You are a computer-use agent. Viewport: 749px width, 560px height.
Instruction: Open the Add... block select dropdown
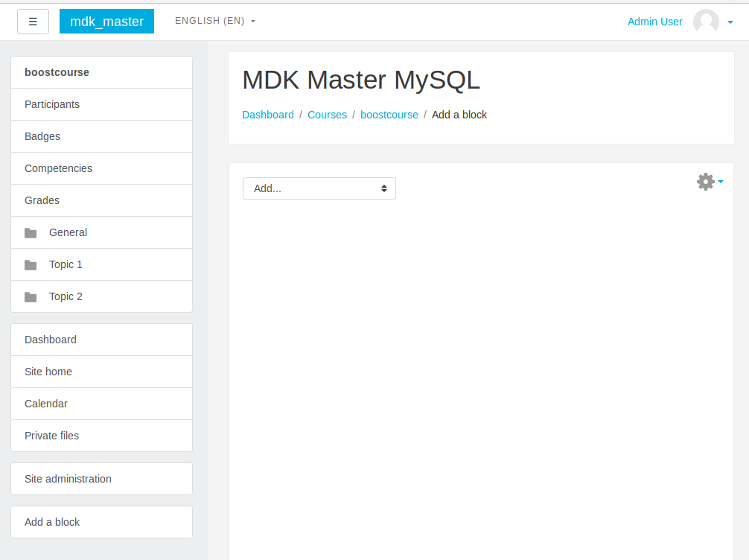[x=319, y=188]
